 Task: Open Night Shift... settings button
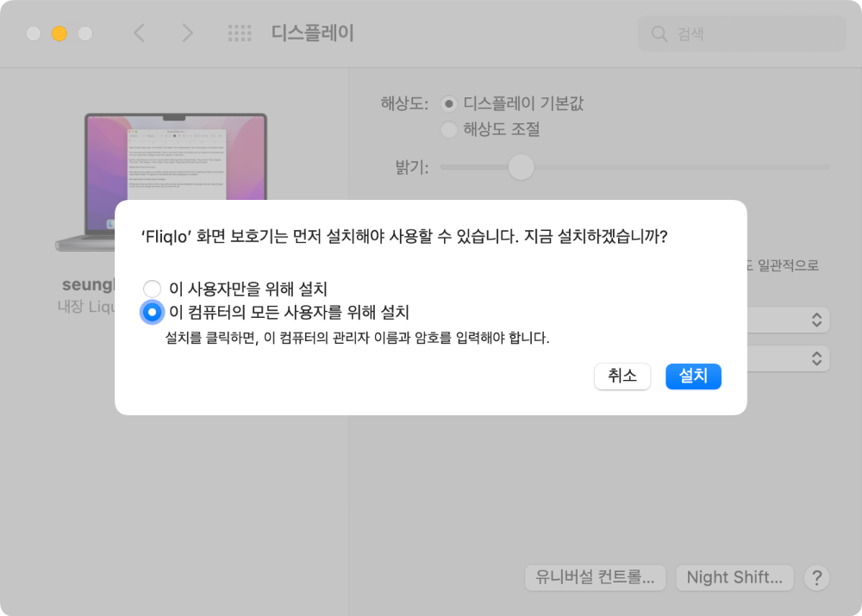(x=734, y=577)
